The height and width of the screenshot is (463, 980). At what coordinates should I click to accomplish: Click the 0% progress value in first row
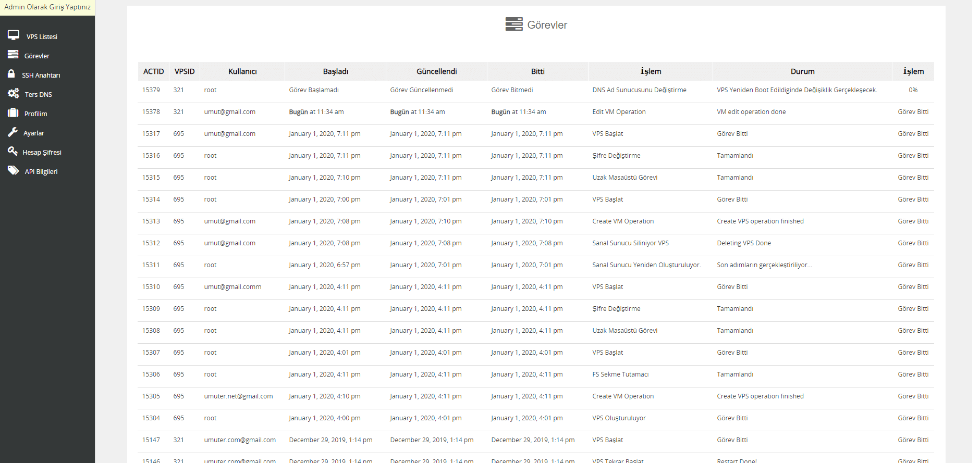point(913,90)
